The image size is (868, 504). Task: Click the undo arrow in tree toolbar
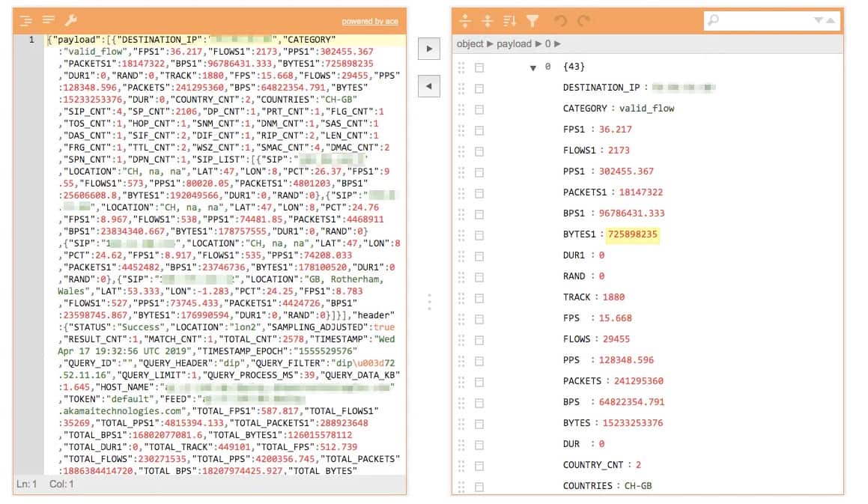[x=560, y=21]
